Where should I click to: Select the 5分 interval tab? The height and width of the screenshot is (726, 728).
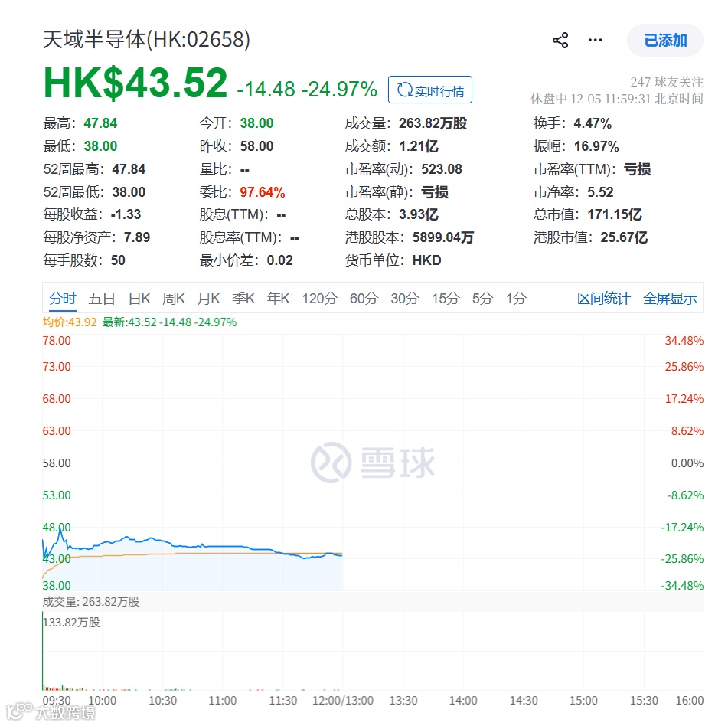click(482, 298)
